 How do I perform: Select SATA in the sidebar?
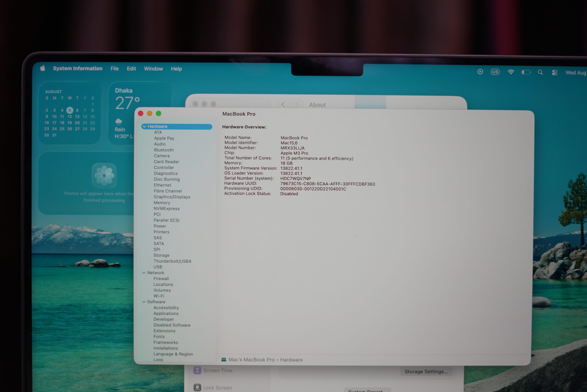coord(159,243)
